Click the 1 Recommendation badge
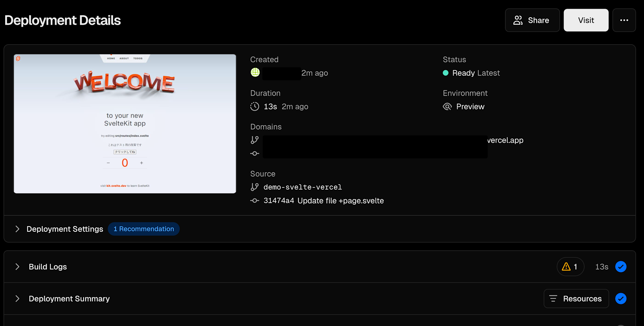Screen dimensions: 644x326 [x=144, y=229]
